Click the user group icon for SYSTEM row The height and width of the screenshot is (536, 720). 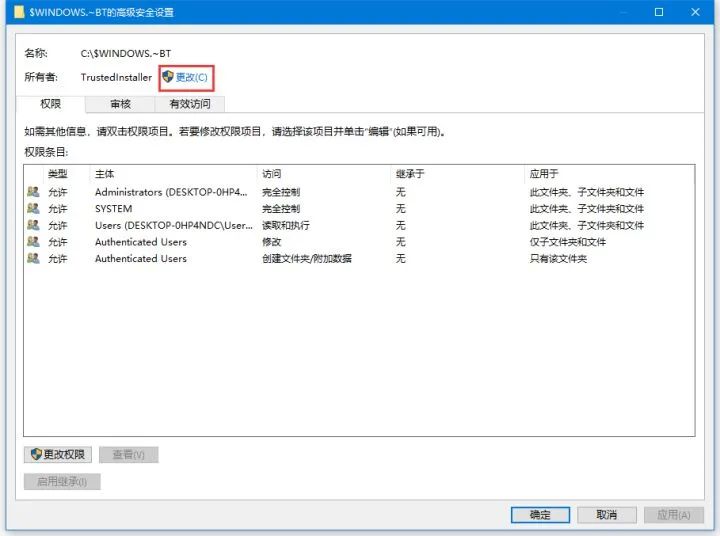point(33,209)
